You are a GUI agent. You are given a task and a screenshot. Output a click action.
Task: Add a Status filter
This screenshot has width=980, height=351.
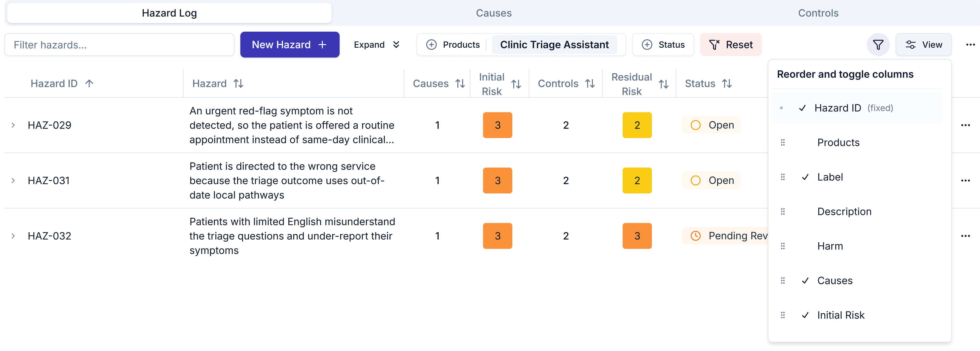(663, 45)
